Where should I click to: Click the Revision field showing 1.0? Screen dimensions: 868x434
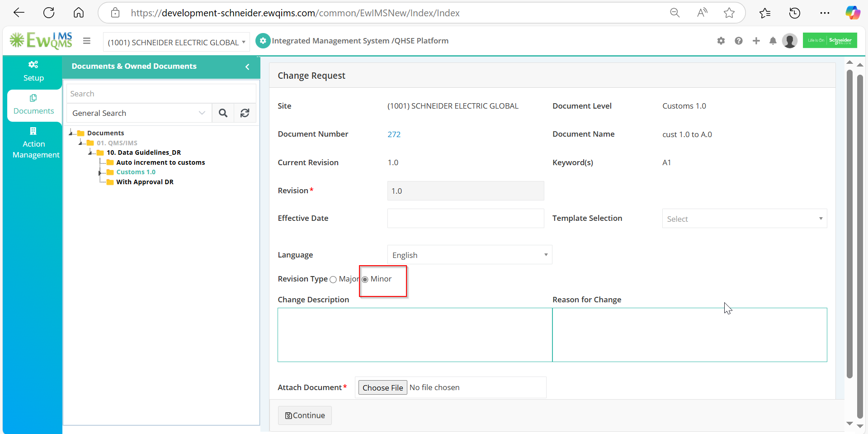466,191
